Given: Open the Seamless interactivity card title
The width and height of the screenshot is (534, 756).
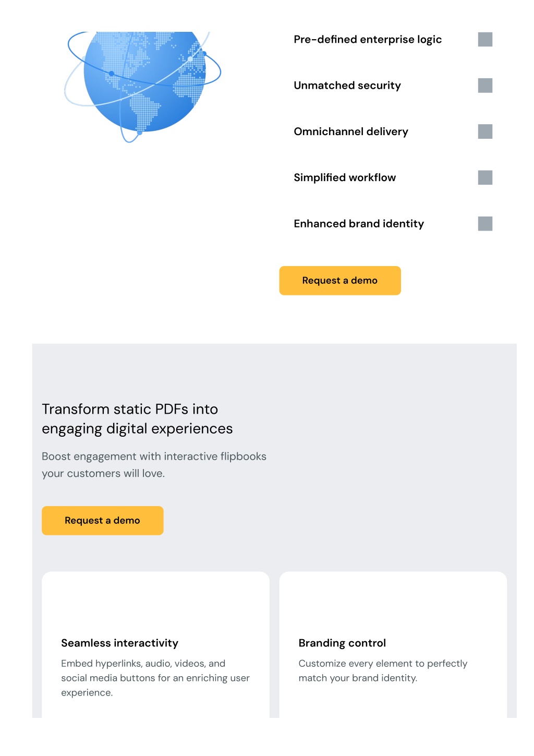Looking at the screenshot, I should pos(119,643).
